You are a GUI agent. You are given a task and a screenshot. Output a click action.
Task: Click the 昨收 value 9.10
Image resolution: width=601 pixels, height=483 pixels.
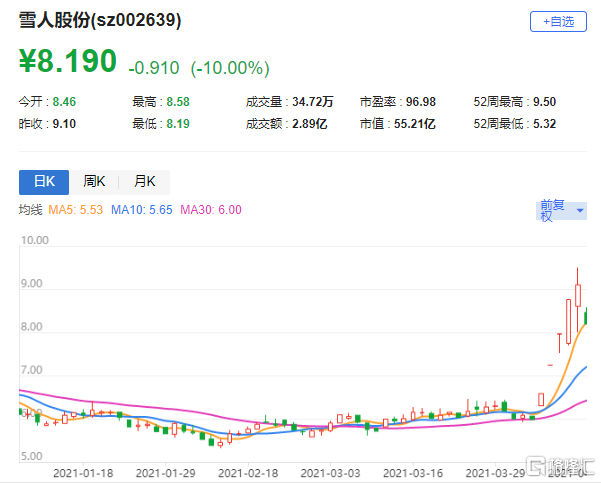click(64, 124)
